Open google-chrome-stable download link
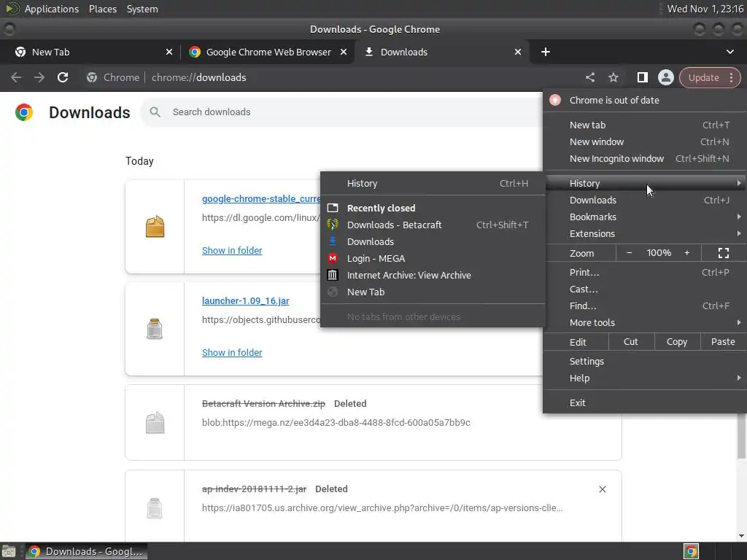Screen dimensions: 747x560 click(x=261, y=198)
